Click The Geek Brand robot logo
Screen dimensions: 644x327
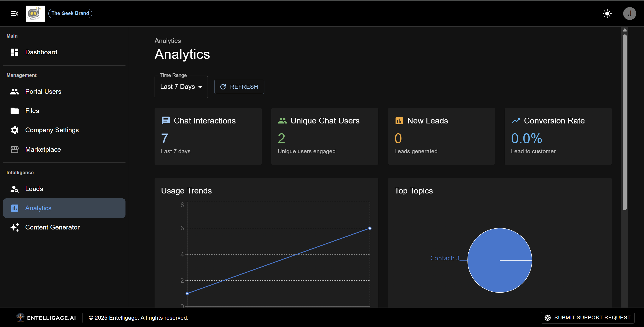click(x=35, y=13)
